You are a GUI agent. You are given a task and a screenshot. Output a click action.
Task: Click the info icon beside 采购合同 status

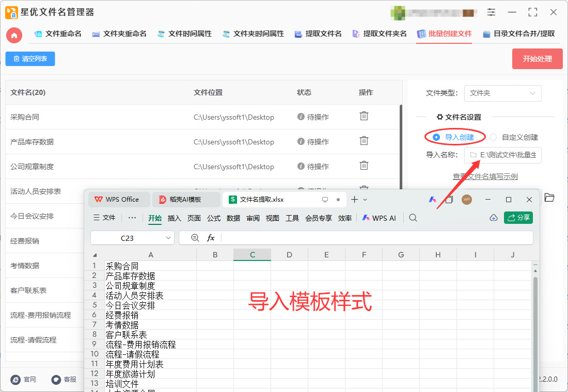click(301, 117)
